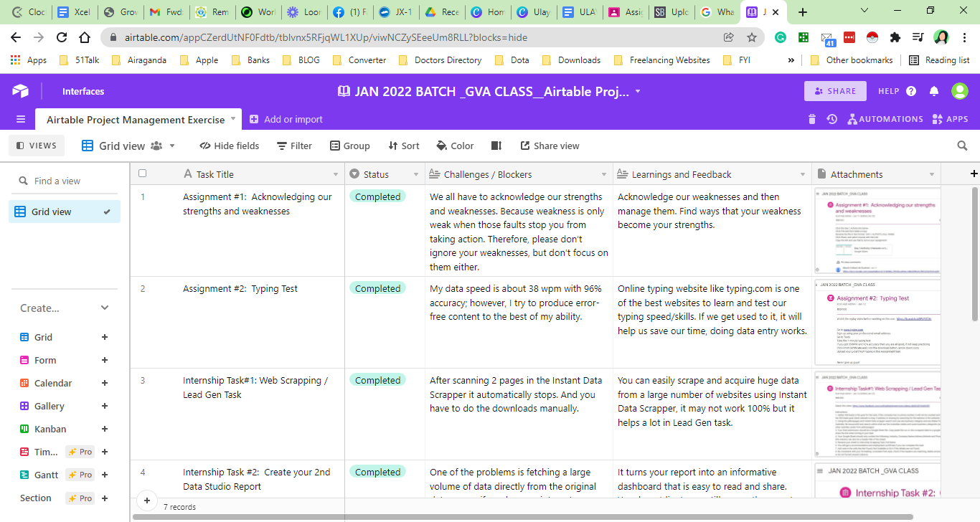Screen dimensions: 980x522
Task: Open the row height icon
Action: [x=496, y=146]
